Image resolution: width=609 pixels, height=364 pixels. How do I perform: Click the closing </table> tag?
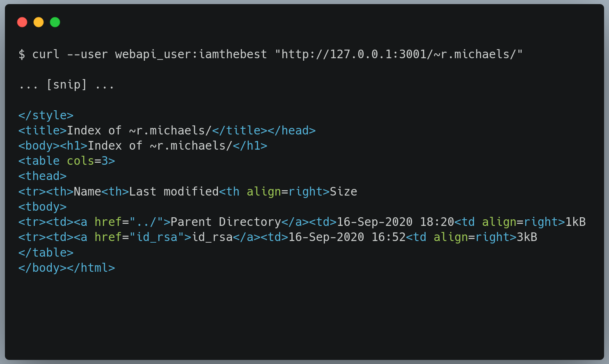pos(46,253)
